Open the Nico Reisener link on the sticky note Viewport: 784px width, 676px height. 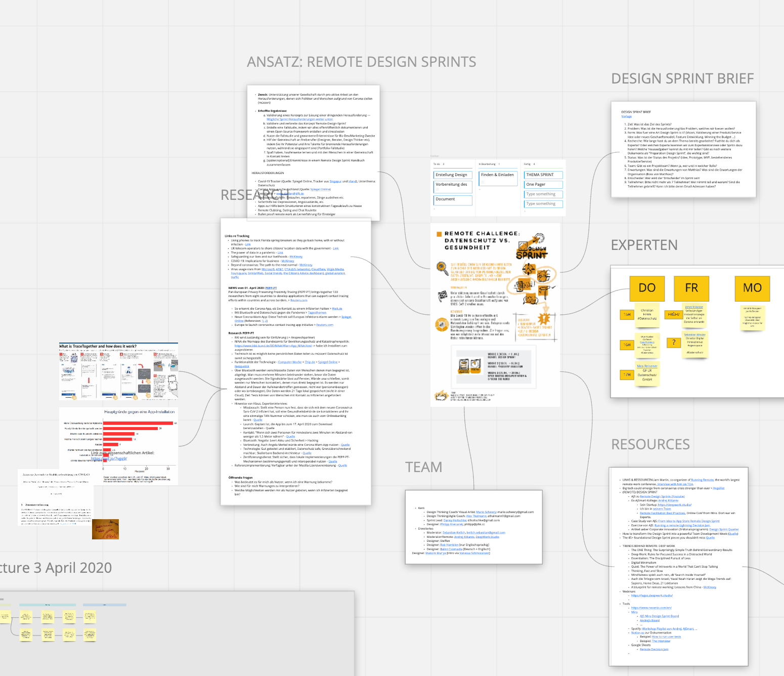point(647,366)
